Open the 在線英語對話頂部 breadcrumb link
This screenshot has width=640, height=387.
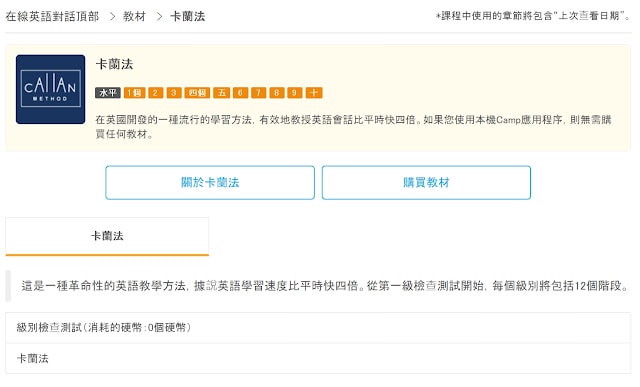tap(52, 16)
